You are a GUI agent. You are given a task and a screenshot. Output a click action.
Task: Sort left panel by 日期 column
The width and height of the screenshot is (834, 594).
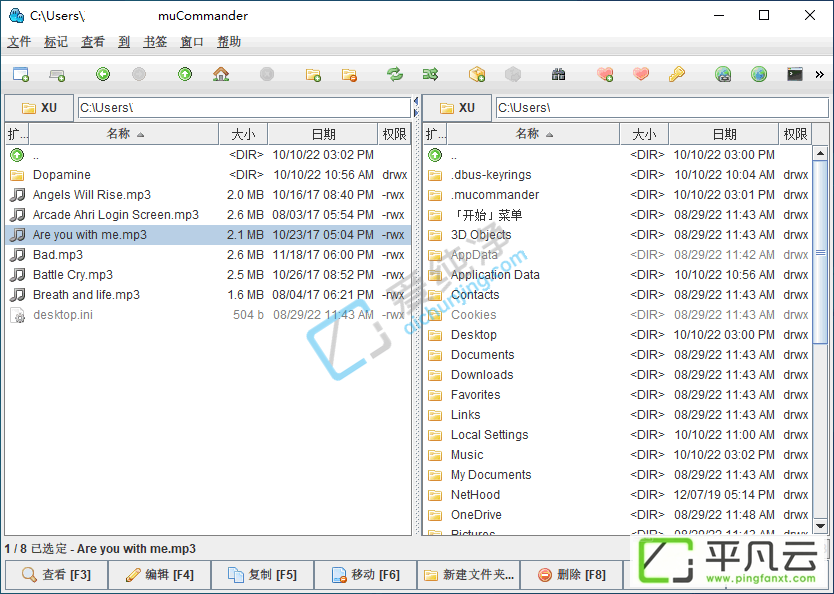tap(323, 134)
